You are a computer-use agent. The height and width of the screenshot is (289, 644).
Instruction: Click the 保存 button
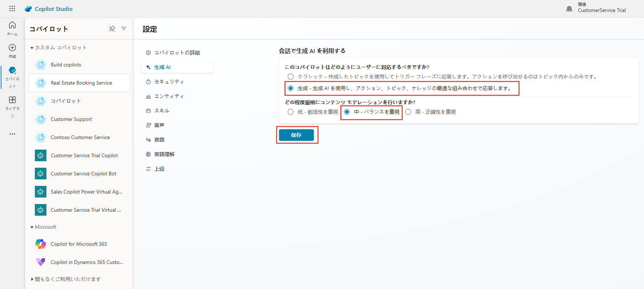pyautogui.click(x=296, y=135)
